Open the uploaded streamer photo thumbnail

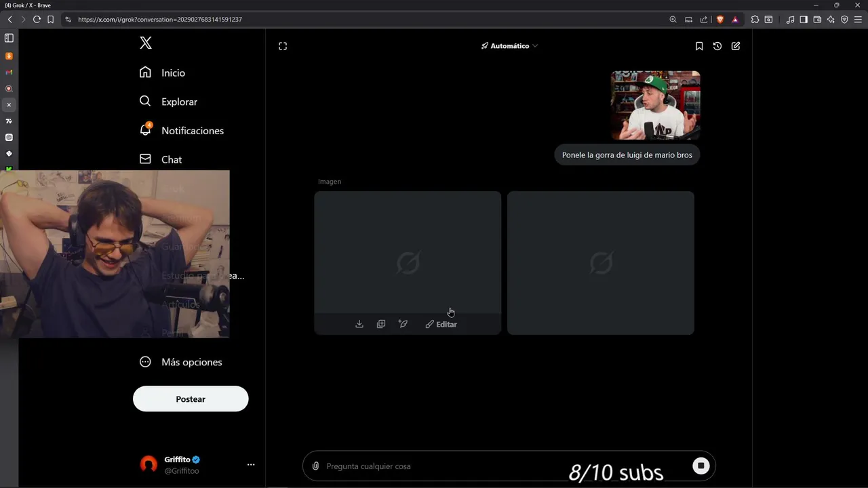(x=655, y=105)
